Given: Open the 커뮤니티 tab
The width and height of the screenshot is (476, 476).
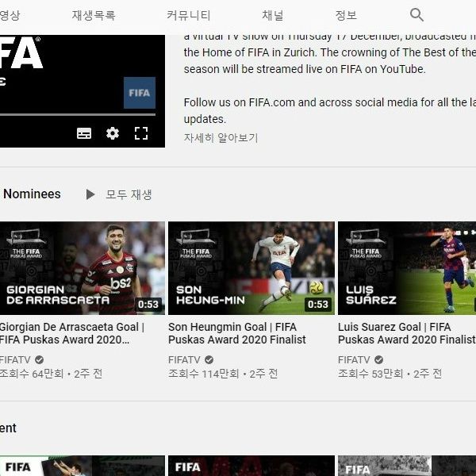Looking at the screenshot, I should [x=189, y=15].
